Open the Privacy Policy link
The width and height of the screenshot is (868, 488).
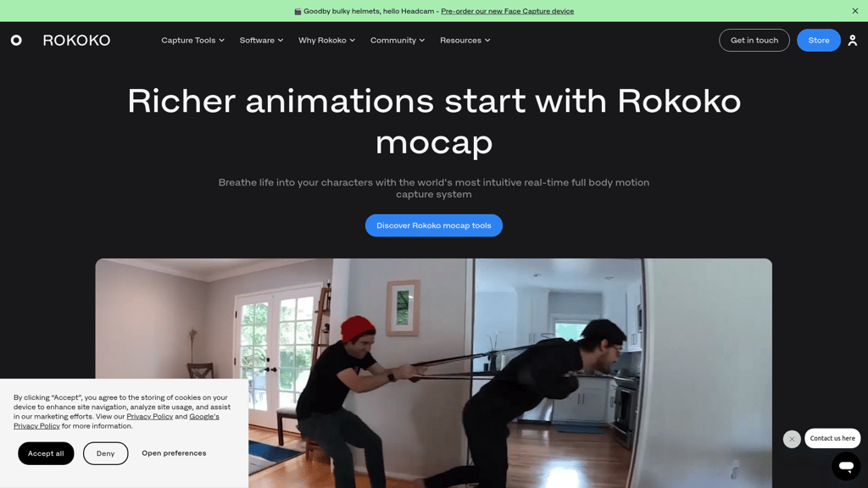[x=149, y=416]
